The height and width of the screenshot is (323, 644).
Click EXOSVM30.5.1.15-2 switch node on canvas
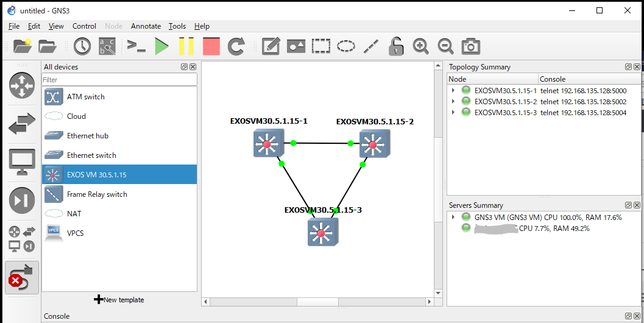tap(374, 144)
